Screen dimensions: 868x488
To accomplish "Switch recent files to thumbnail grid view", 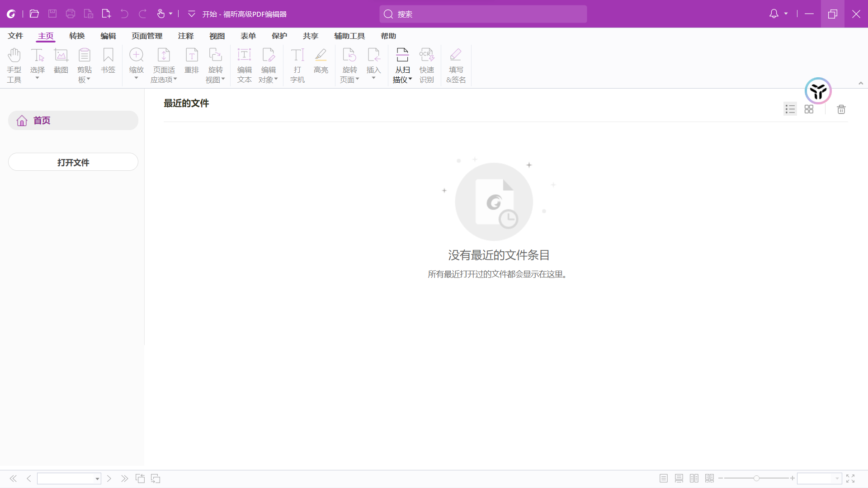I will [809, 109].
